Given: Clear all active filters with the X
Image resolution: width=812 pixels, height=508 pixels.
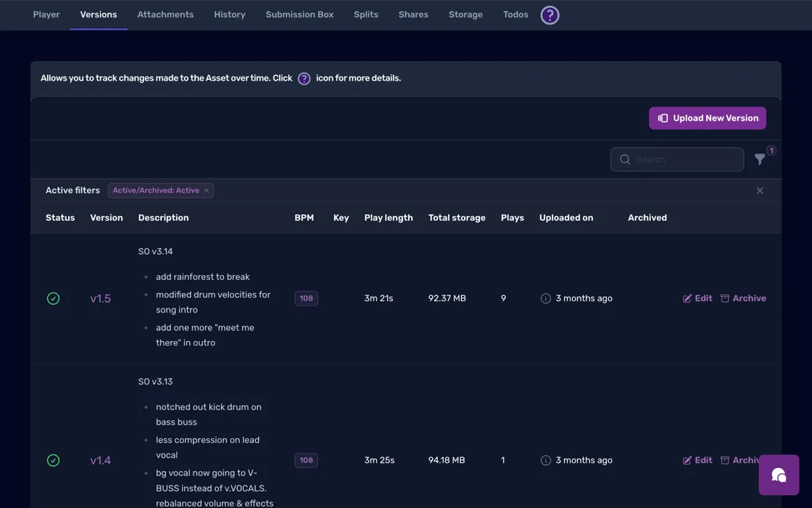Looking at the screenshot, I should (760, 191).
